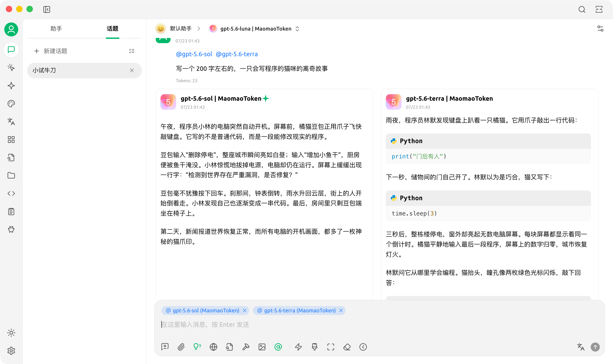Image resolution: width=613 pixels, height=364 pixels.
Task: Open the painting palette sidebar icon
Action: (x=11, y=104)
